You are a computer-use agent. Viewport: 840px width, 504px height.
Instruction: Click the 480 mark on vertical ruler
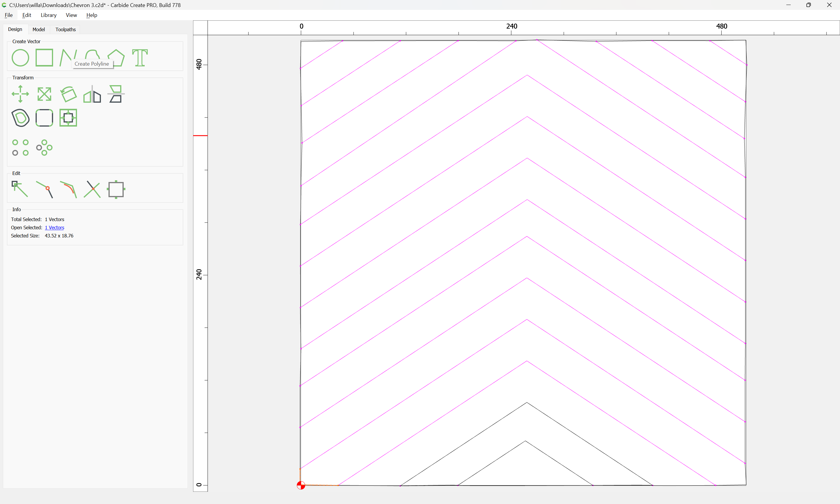coord(199,64)
